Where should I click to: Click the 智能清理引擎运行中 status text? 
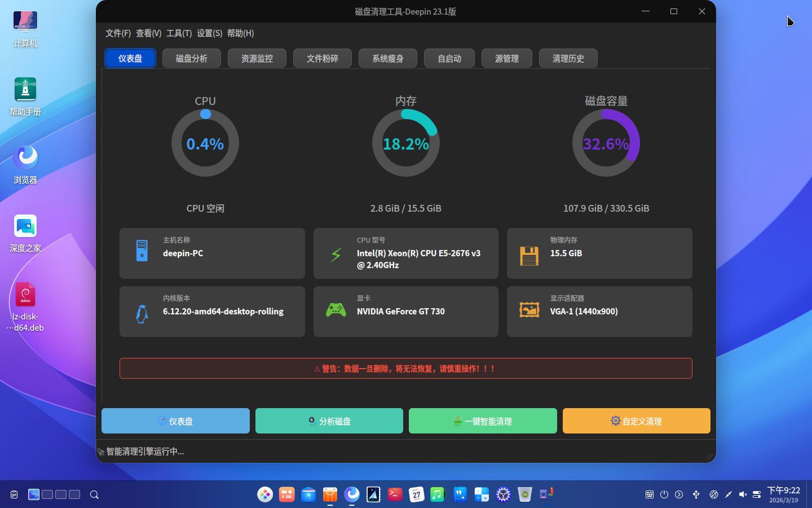point(145,452)
